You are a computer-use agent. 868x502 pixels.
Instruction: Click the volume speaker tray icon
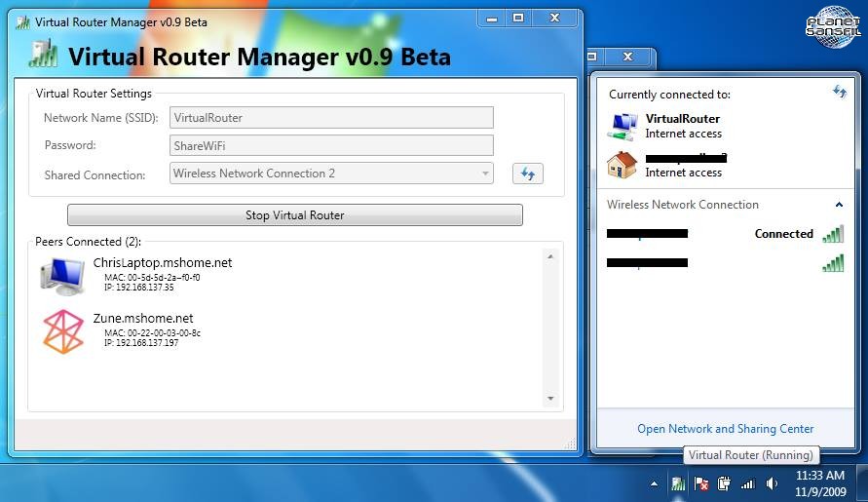772,483
